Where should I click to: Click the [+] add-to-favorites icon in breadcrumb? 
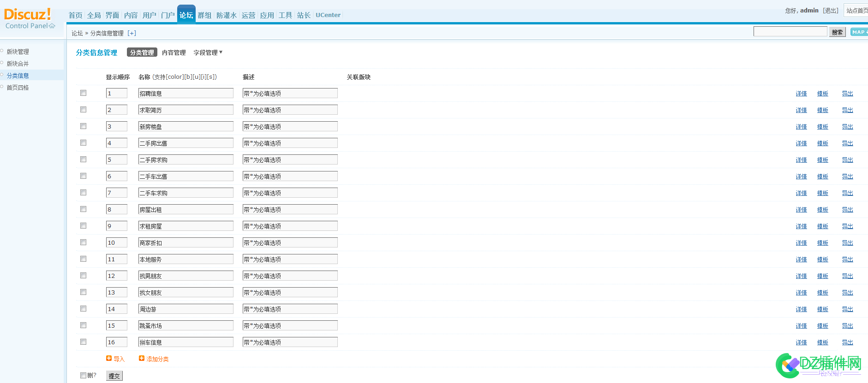[132, 33]
